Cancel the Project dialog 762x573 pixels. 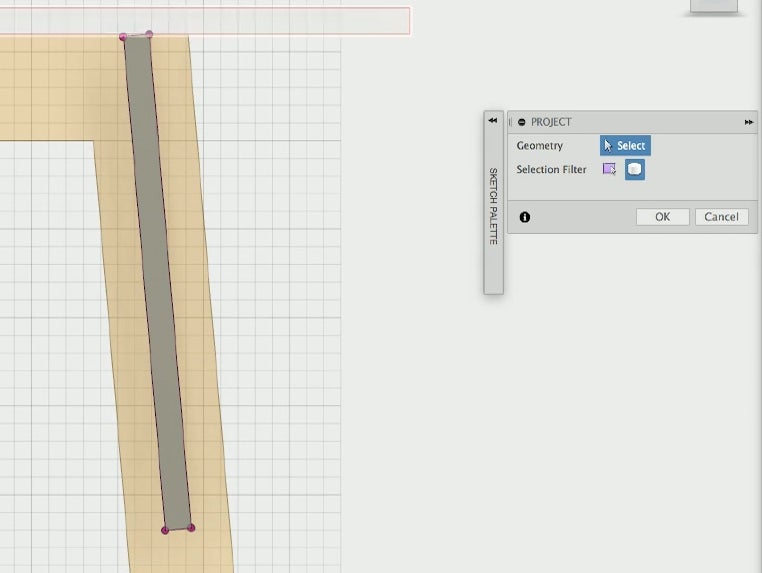[x=721, y=217]
